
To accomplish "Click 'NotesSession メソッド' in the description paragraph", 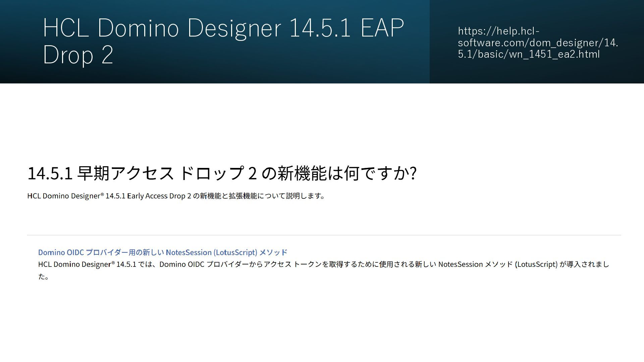I will 475,264.
